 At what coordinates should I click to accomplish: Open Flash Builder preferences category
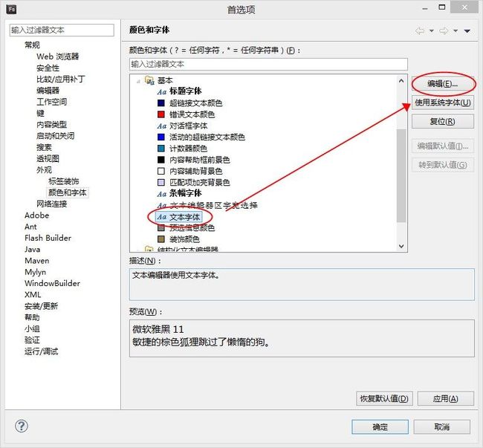[48, 238]
